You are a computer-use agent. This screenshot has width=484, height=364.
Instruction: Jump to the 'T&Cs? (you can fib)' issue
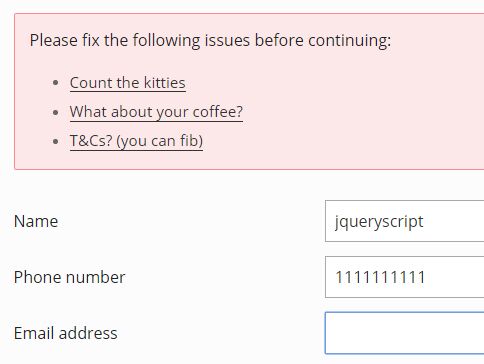tap(136, 141)
